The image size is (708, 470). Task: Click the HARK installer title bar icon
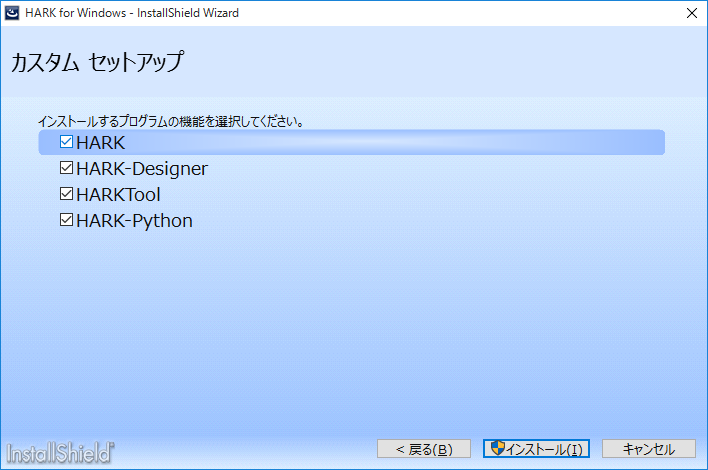12,13
